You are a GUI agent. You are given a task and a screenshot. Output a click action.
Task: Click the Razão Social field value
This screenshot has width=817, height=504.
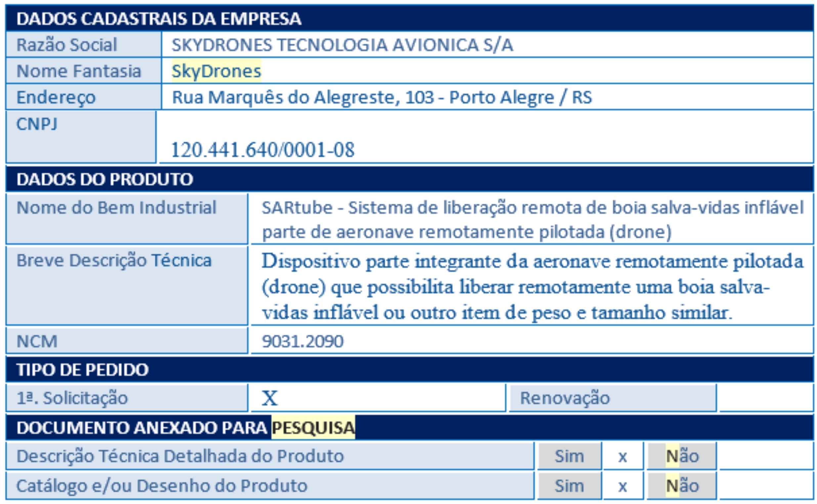click(x=487, y=45)
